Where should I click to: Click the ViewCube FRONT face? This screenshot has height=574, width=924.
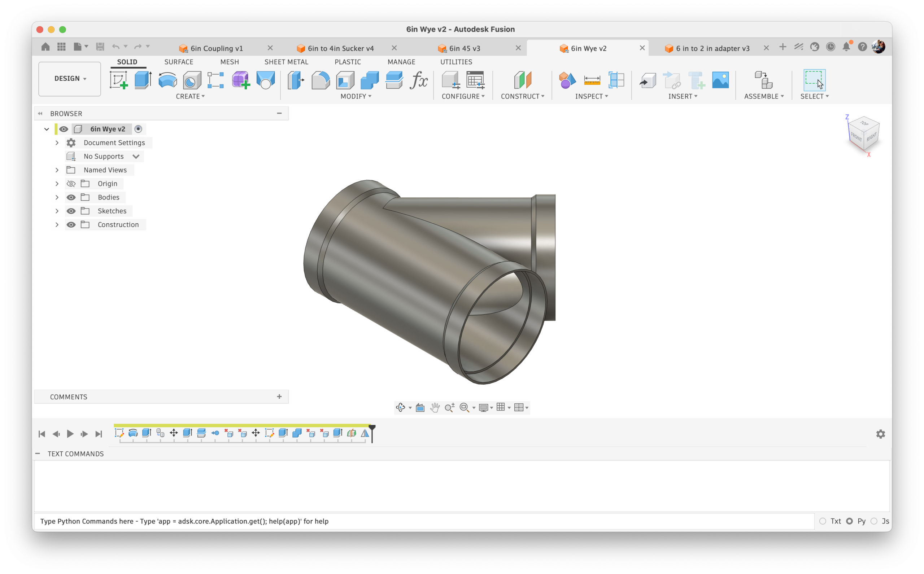click(x=856, y=137)
